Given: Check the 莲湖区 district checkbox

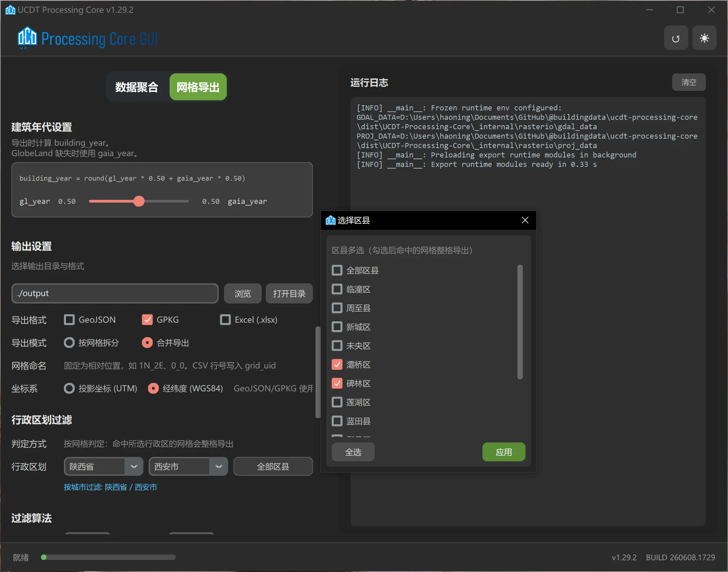Looking at the screenshot, I should click(x=337, y=402).
